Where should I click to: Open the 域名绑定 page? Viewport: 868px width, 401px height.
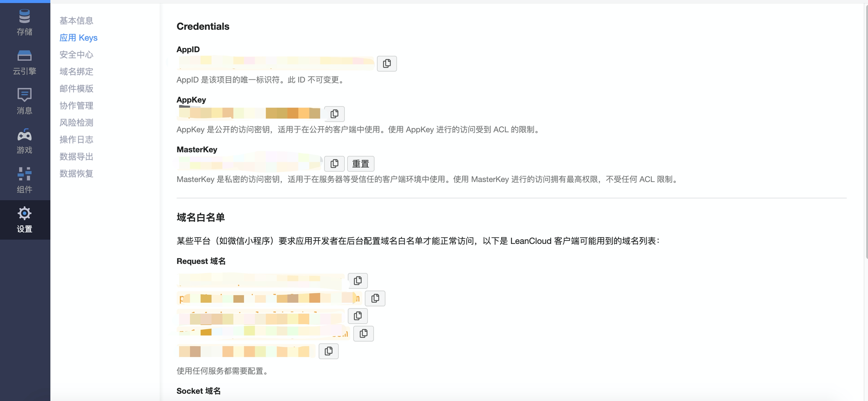tap(76, 71)
